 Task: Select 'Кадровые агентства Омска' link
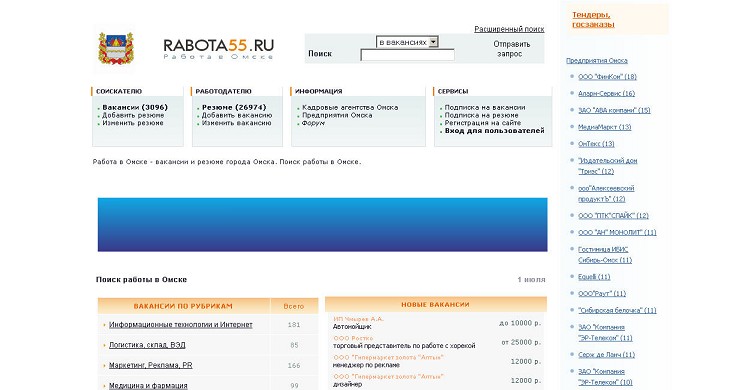[350, 107]
